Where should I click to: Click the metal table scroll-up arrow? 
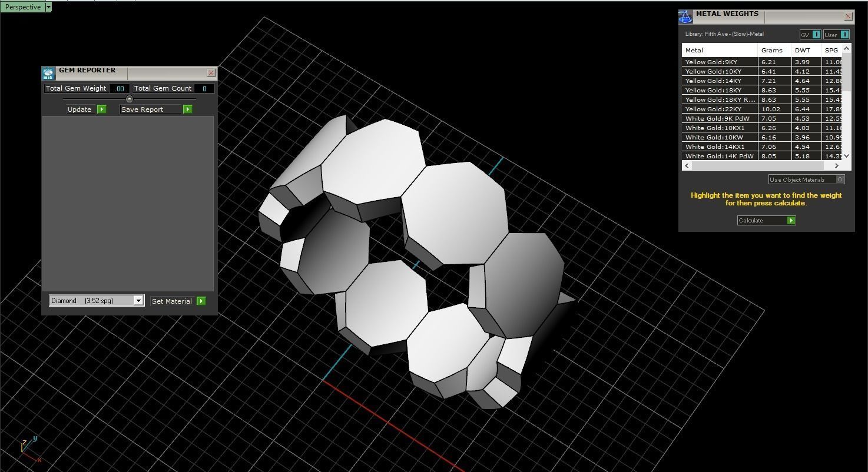click(847, 48)
